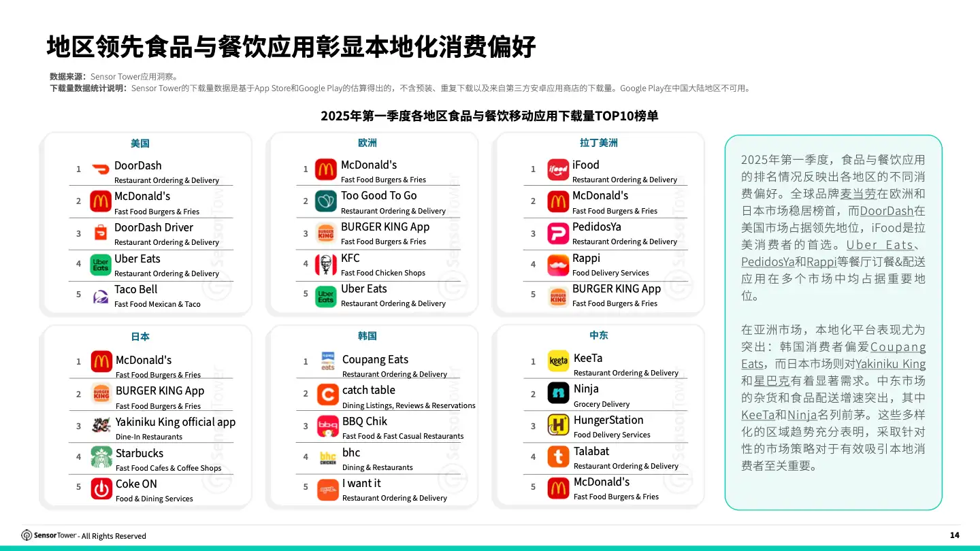Click the 'Food & Dining Services' category text
Screen dimensions: 980x551
click(154, 499)
